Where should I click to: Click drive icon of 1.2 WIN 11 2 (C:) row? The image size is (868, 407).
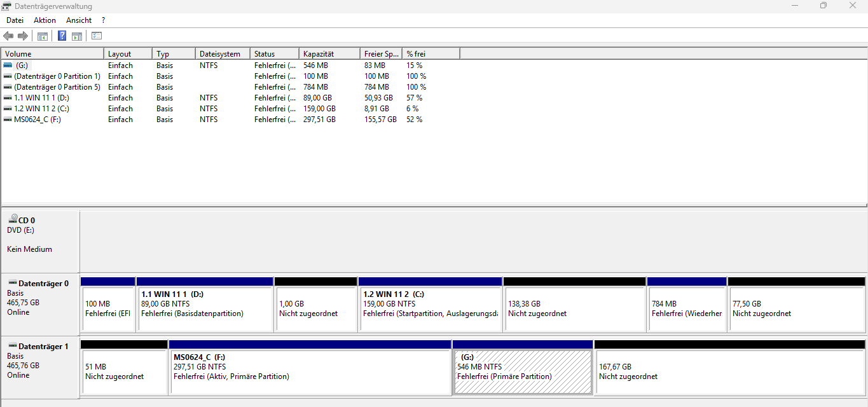(8, 108)
